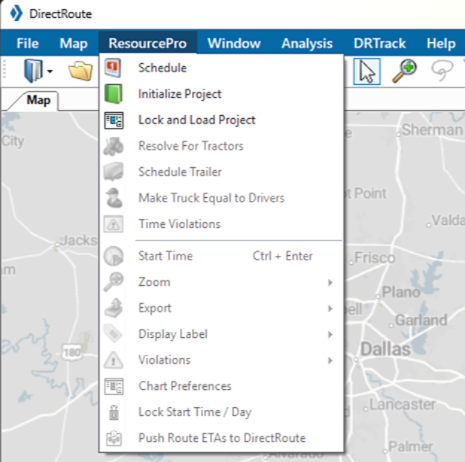Screen dimensions: 465x462
Task: Select Schedule Trailer entry
Action: click(222, 172)
